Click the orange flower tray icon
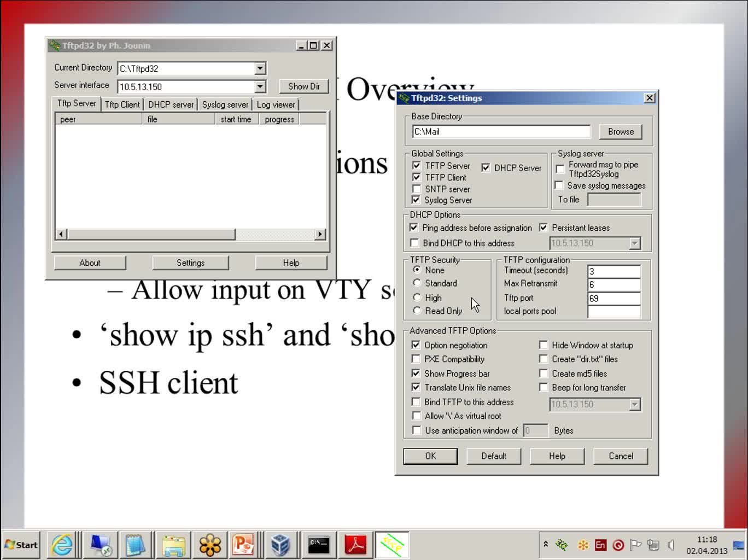Screen dimensions: 748x560 [x=583, y=545]
